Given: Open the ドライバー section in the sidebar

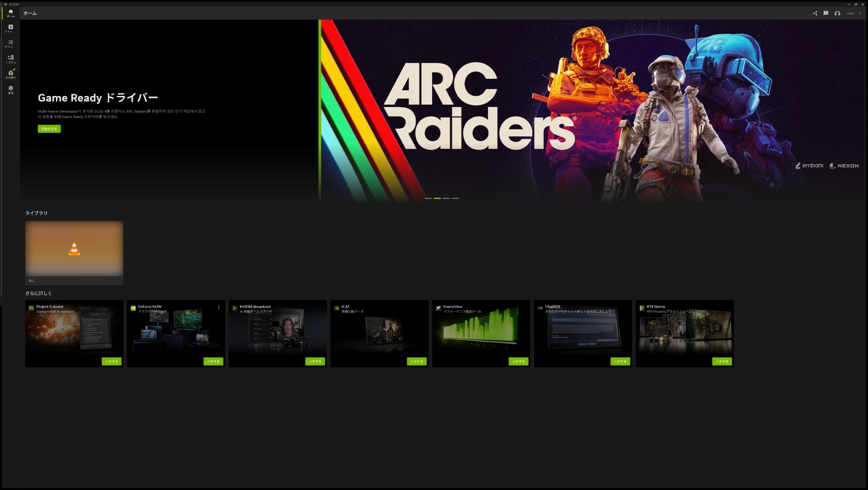Looking at the screenshot, I should point(10,29).
